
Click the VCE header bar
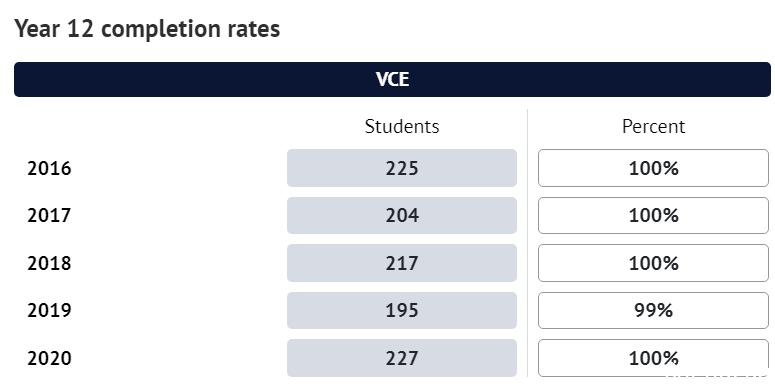[x=392, y=80]
